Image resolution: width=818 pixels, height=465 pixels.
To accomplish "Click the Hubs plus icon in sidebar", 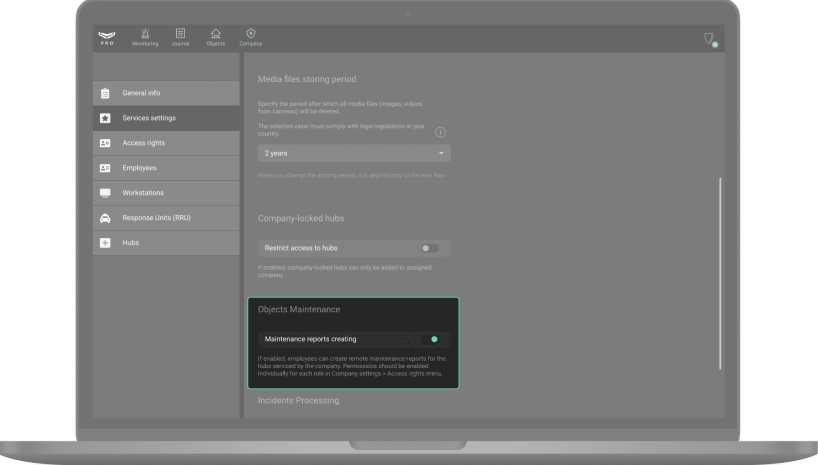I will coord(105,243).
